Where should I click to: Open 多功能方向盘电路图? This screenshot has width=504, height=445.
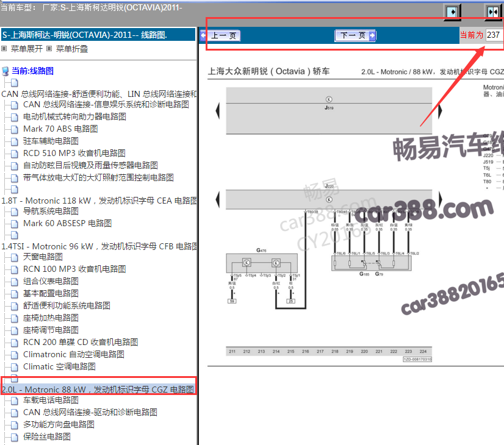[x=59, y=424]
